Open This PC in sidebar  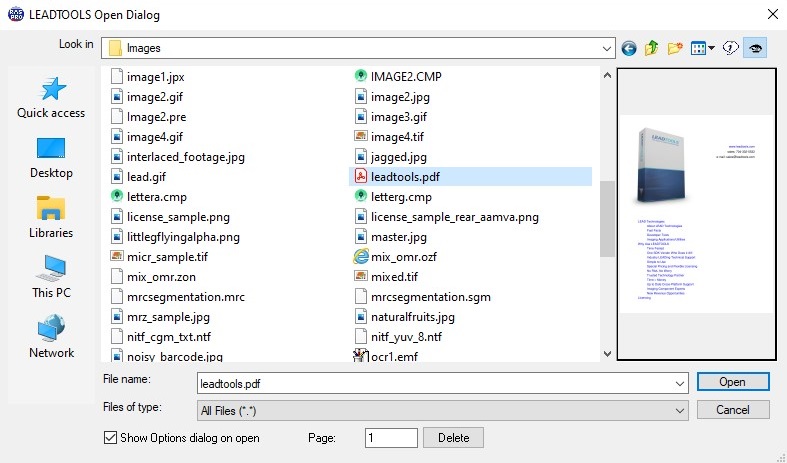pos(51,277)
